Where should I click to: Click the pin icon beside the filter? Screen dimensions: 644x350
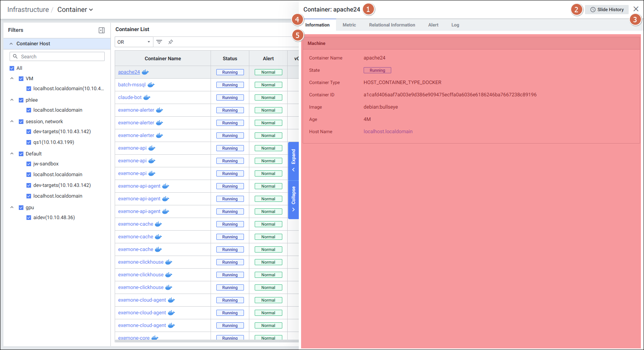pos(171,42)
